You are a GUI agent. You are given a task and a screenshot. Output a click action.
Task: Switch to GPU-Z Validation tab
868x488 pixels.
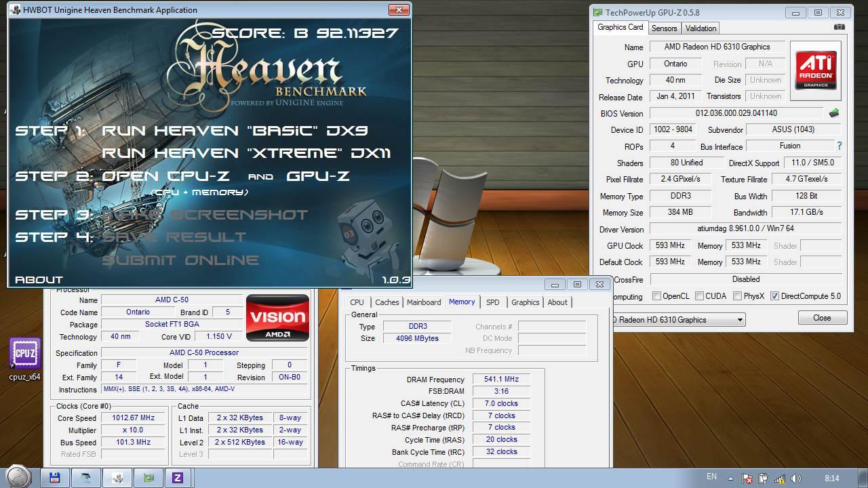(x=701, y=28)
